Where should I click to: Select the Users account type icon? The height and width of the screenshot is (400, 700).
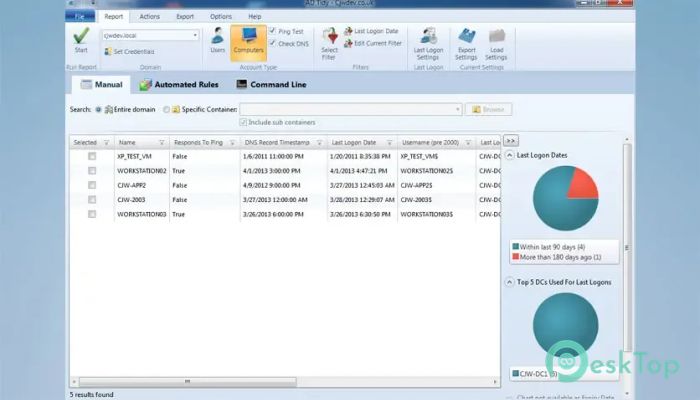click(x=217, y=36)
